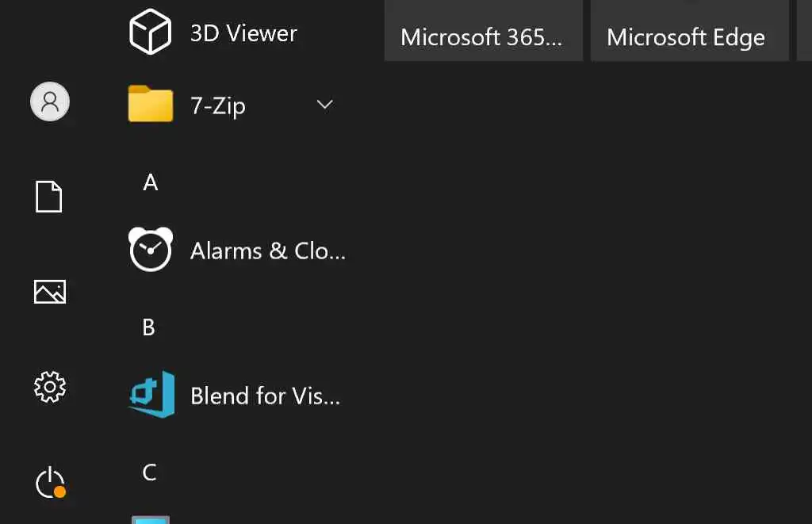The width and height of the screenshot is (812, 524).
Task: Open the Microsoft 365 tile
Action: pos(484,31)
